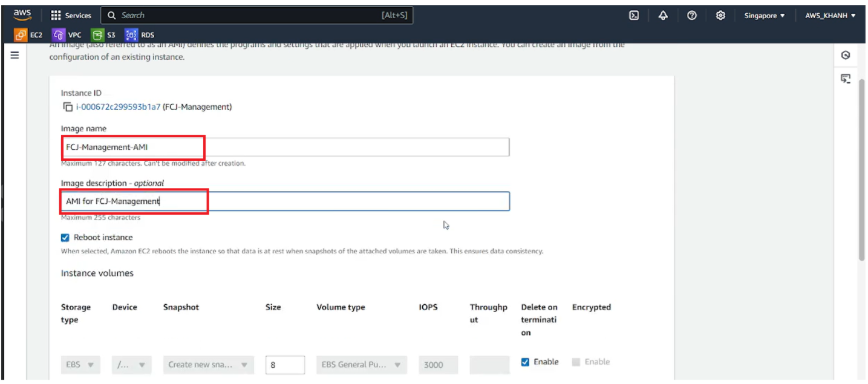This screenshot has height=384, width=868.
Task: Open notifications bell icon
Action: coord(663,16)
